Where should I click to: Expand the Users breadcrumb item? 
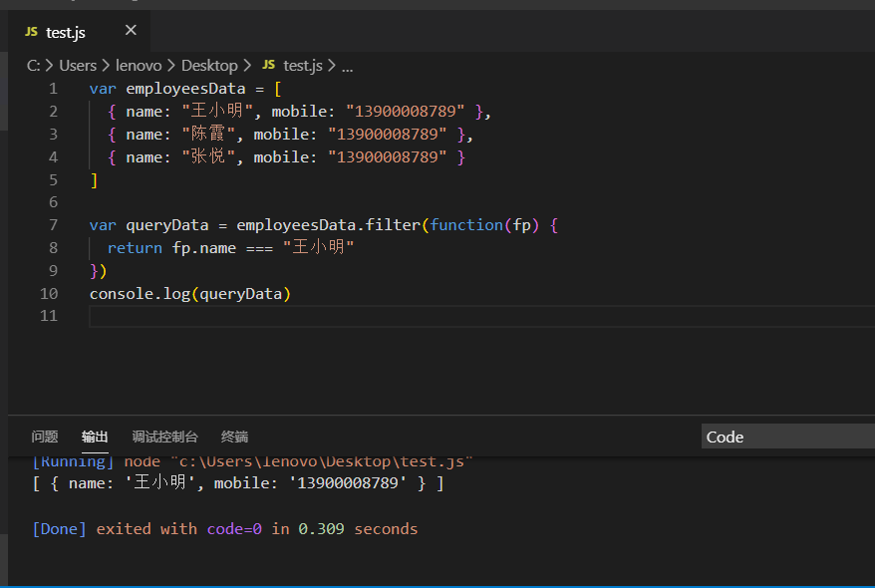tap(78, 65)
